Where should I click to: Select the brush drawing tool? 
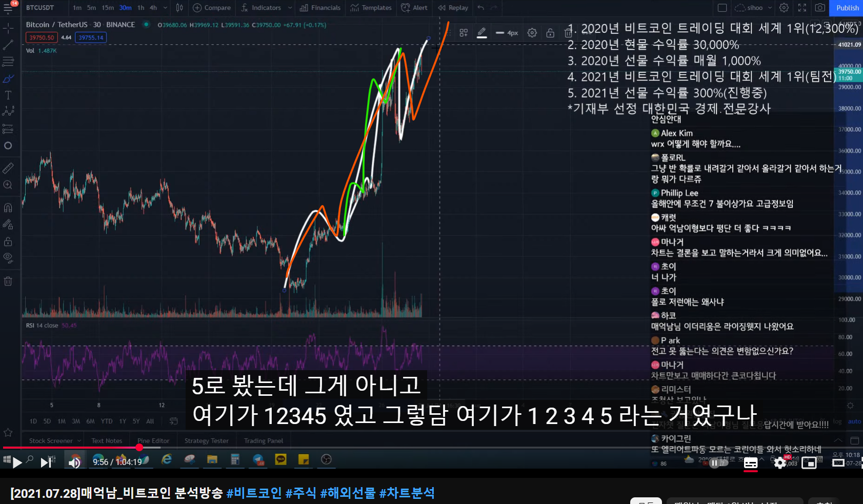pos(8,79)
